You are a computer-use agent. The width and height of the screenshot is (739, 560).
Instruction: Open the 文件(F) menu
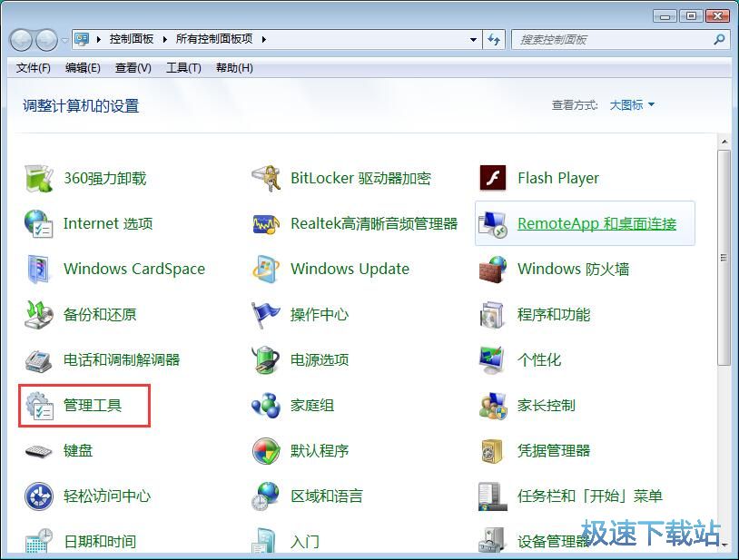(x=33, y=68)
